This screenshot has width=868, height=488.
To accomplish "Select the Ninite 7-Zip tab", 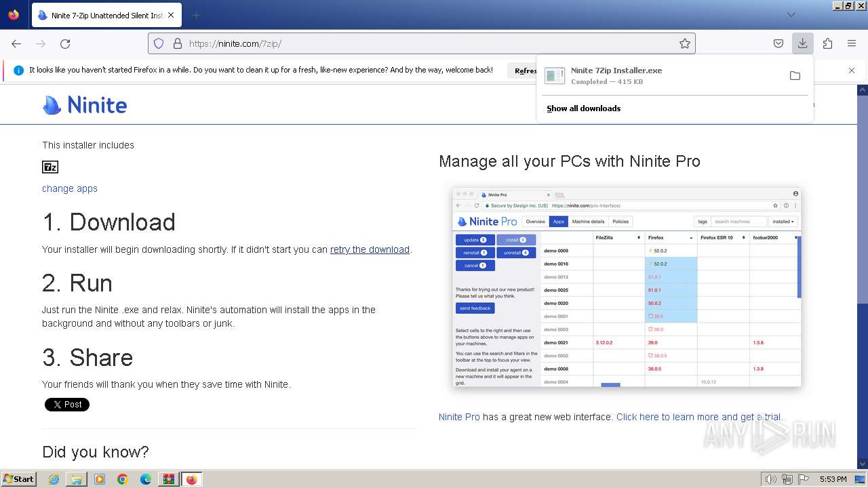I will [106, 15].
